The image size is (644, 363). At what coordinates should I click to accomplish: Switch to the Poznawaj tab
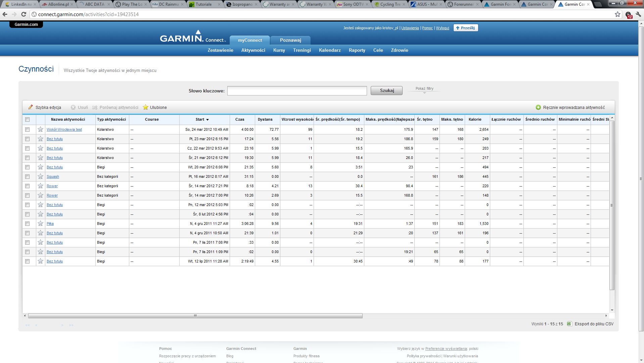click(290, 40)
